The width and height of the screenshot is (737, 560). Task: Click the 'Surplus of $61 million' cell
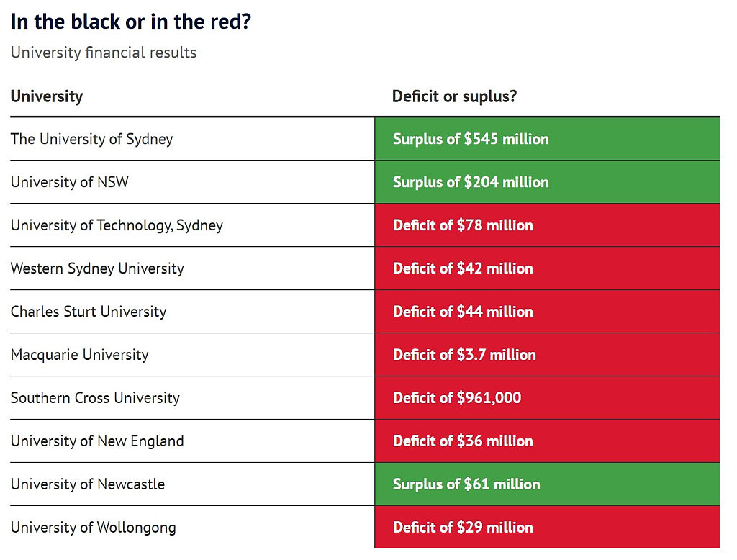pos(547,484)
